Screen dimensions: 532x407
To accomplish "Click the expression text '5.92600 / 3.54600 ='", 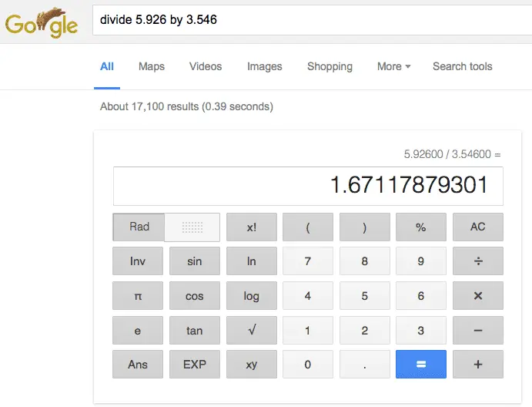I will pyautogui.click(x=452, y=154).
